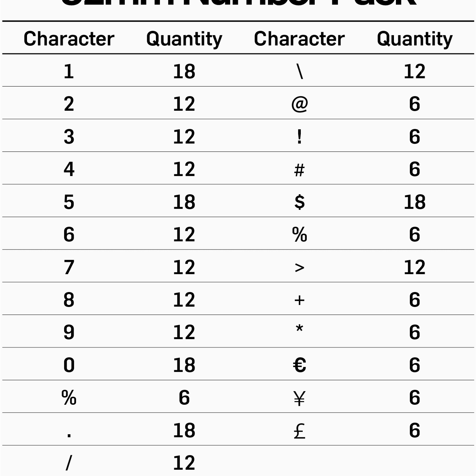Viewport: 476px width, 476px height.
Task: Select quantity 6 beside the € symbol
Action: pyautogui.click(x=414, y=365)
